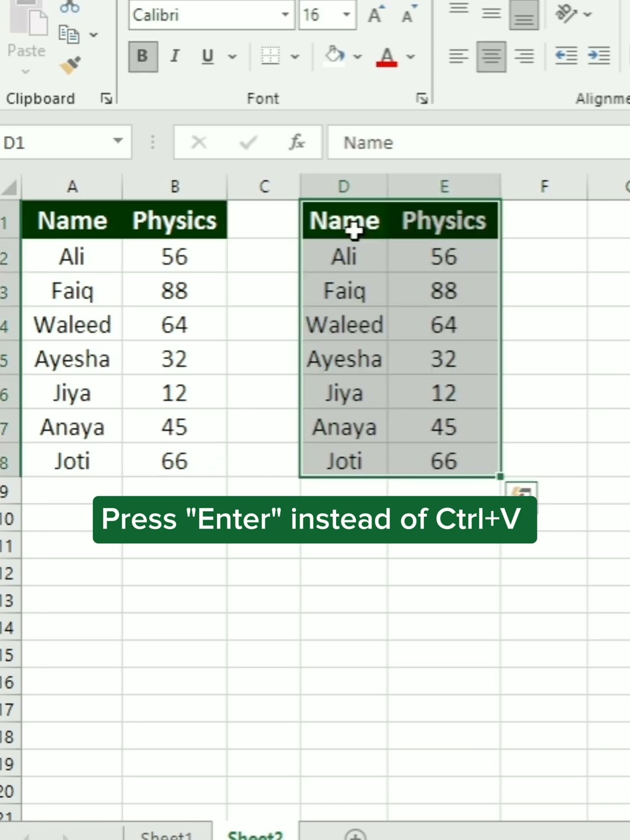Click the Insert Function fx icon
Image resolution: width=630 pixels, height=840 pixels.
coord(297,142)
